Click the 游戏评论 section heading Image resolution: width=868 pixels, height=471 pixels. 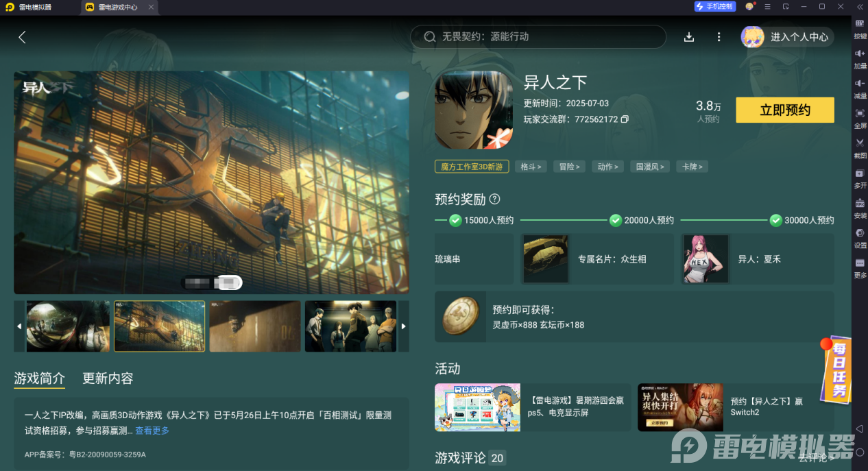click(x=460, y=458)
